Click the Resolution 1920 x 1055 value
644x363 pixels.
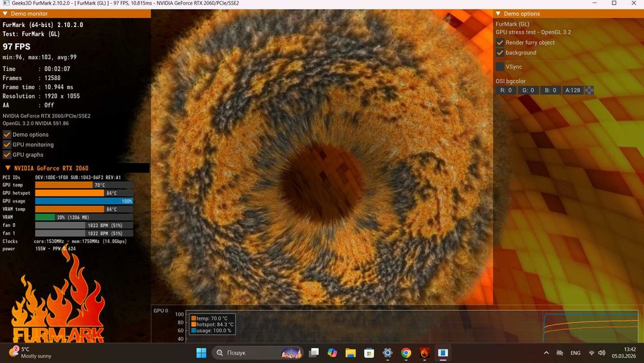pos(62,96)
